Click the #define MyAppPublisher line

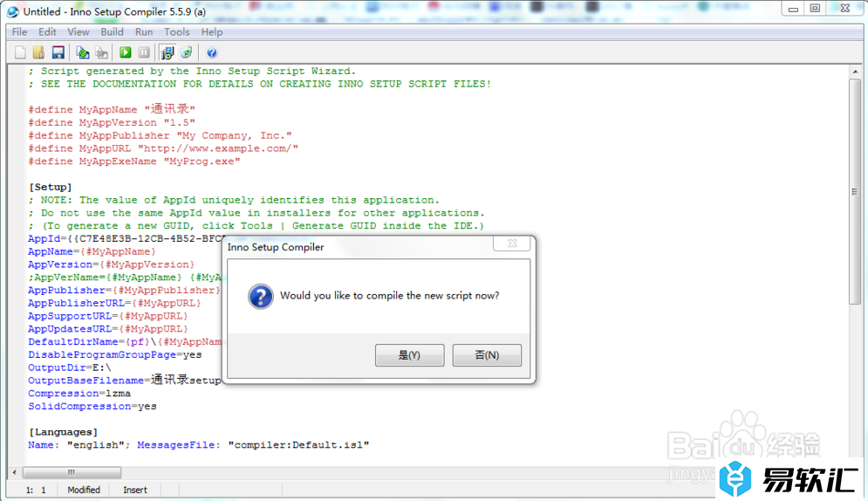[160, 135]
